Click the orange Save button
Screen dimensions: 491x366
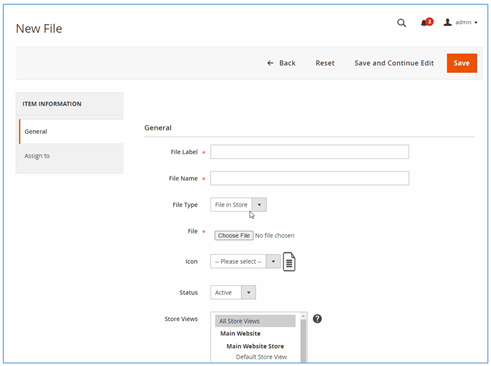coord(462,63)
